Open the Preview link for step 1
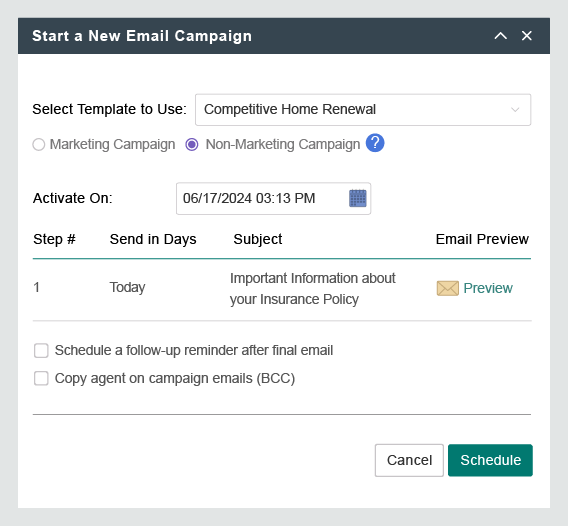Screen dimensions: 568x526 pyautogui.click(x=488, y=288)
